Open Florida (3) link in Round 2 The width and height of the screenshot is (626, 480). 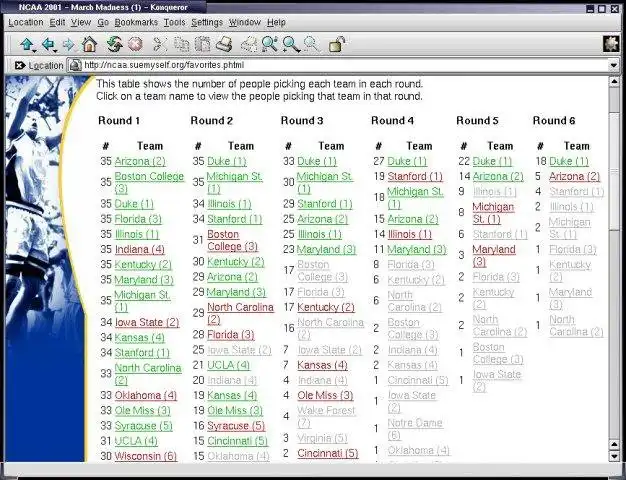pos(231,335)
